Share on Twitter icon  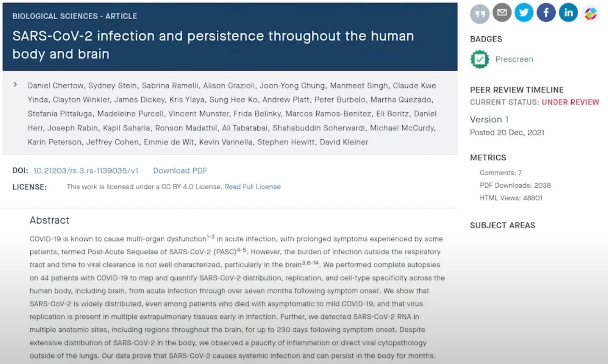point(524,12)
